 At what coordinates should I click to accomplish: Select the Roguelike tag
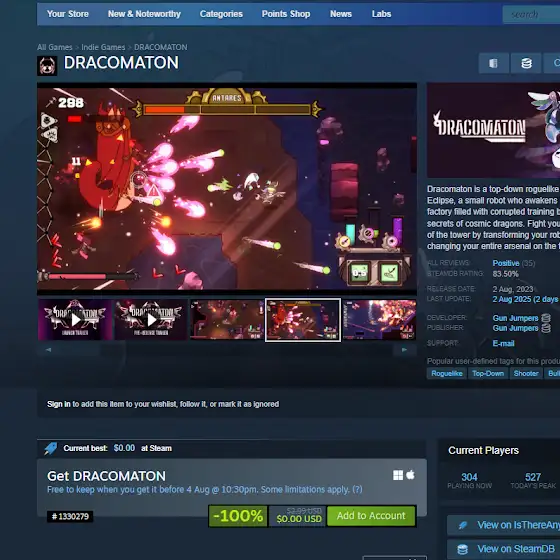tap(447, 373)
